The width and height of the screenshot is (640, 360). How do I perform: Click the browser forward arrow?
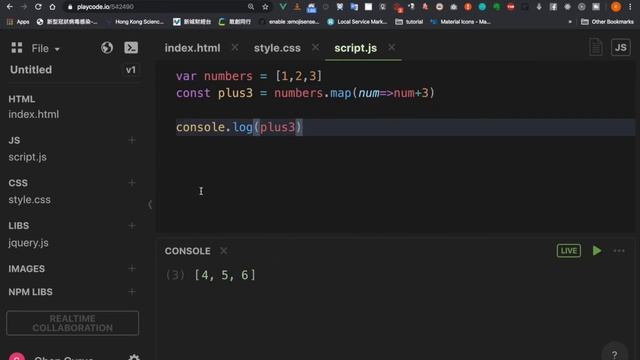pyautogui.click(x=24, y=7)
